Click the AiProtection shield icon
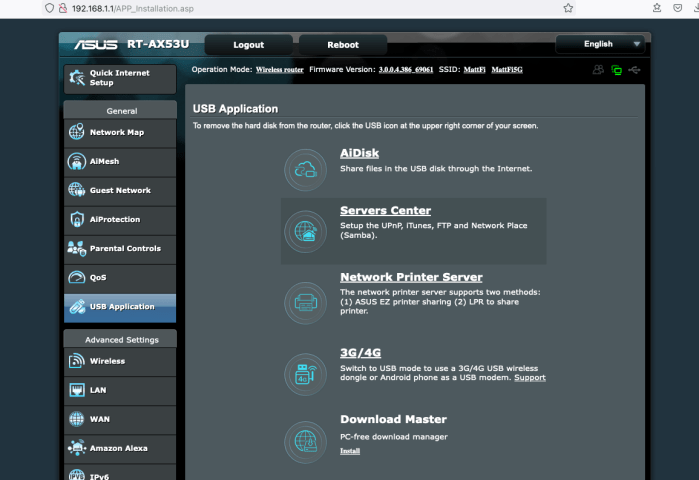The image size is (699, 480). 77,219
